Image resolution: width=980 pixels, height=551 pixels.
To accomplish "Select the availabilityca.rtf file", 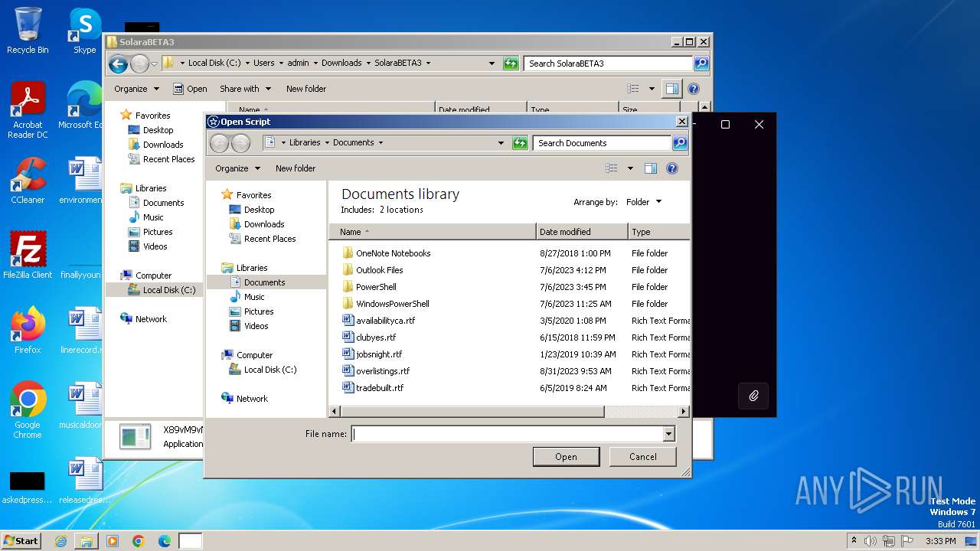I will [379, 321].
